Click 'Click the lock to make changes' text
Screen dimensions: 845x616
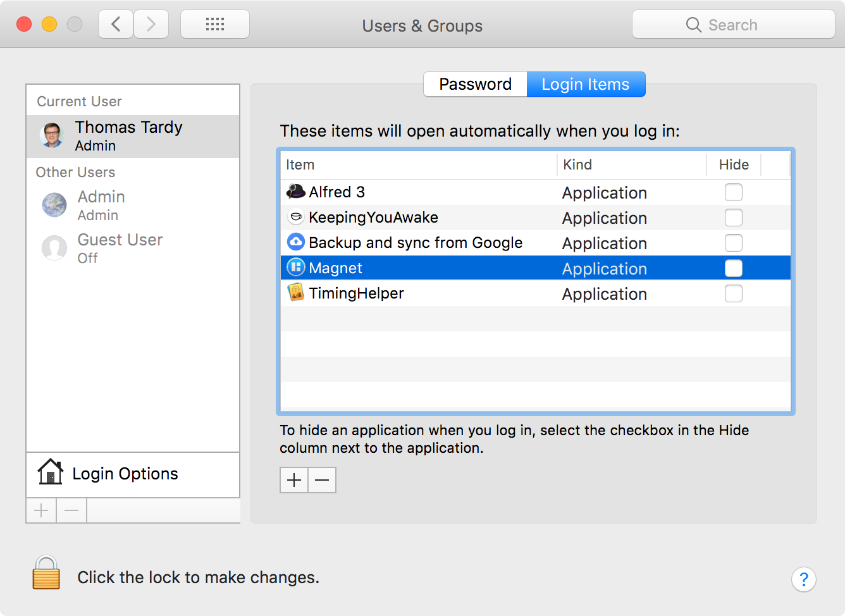pyautogui.click(x=198, y=577)
